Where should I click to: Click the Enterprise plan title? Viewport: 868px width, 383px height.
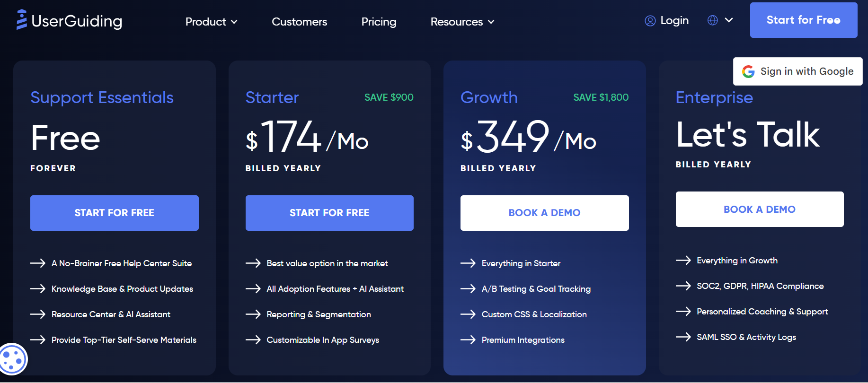[714, 97]
